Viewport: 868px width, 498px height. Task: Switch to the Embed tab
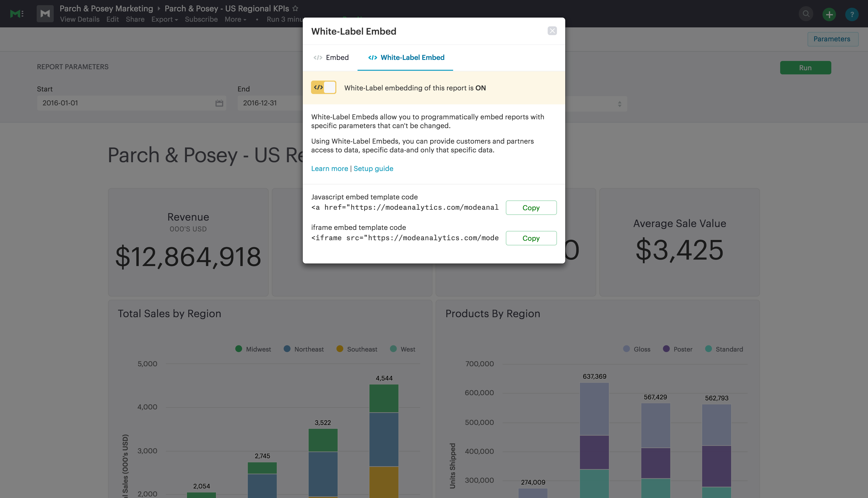tap(331, 57)
